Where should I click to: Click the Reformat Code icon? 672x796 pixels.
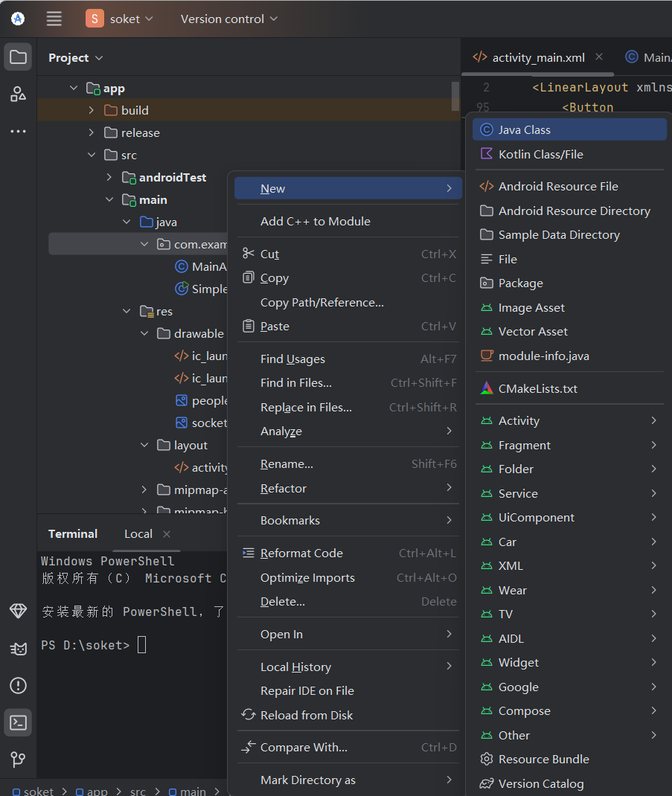249,553
